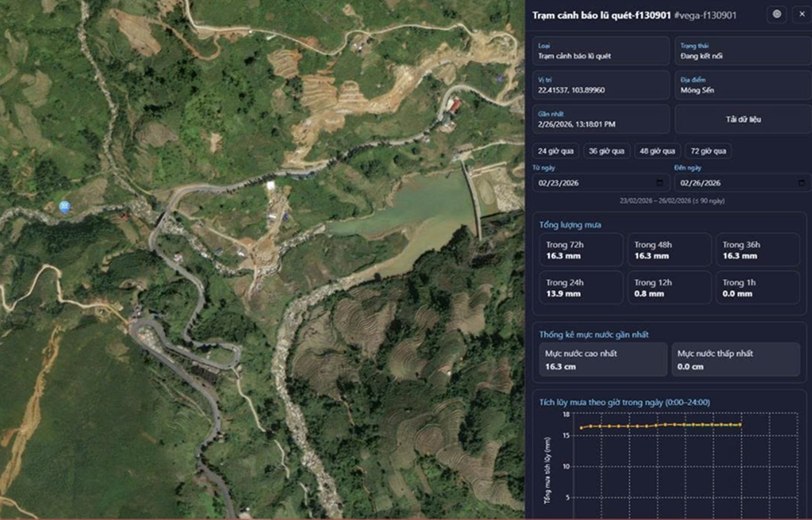
Task: Click the blue station marker on map
Action: coord(65,205)
